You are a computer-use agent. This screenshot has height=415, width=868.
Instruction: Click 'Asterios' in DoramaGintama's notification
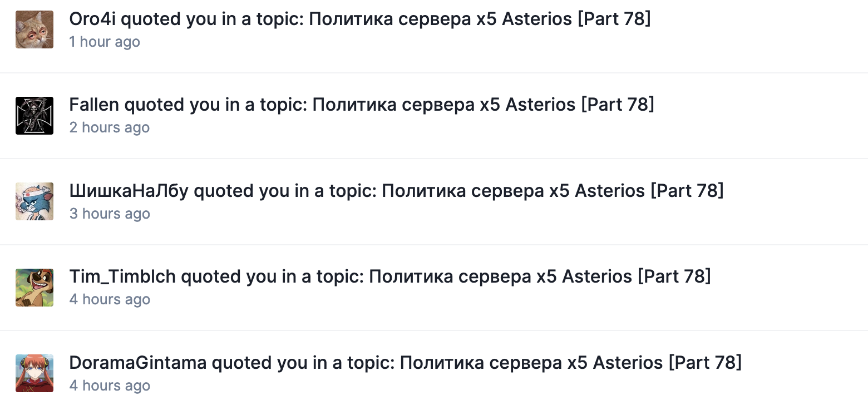click(628, 363)
